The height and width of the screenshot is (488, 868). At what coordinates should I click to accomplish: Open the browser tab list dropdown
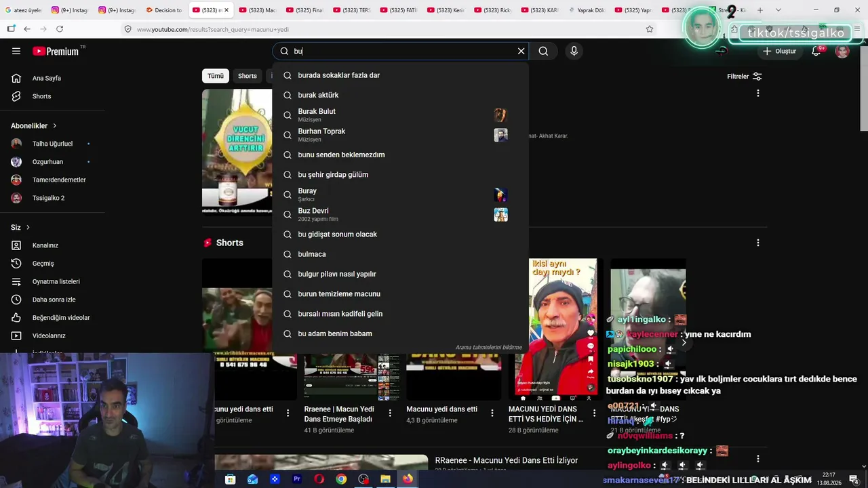tap(778, 10)
